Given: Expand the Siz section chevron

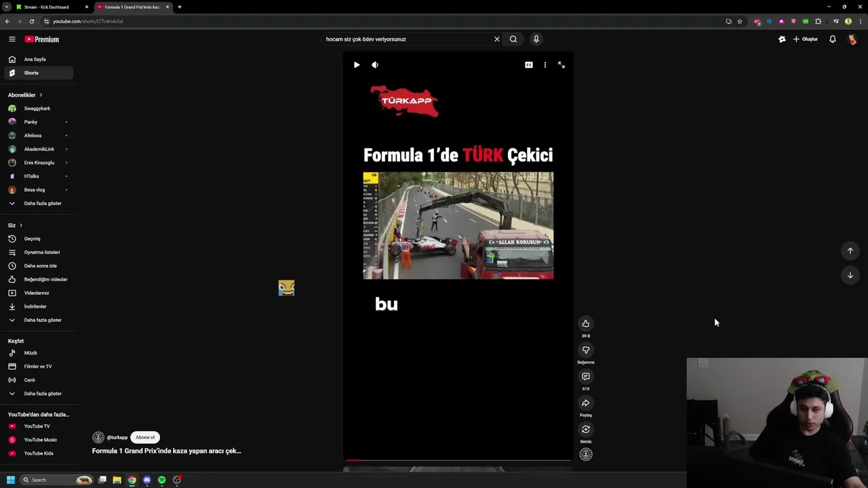Looking at the screenshot, I should (21, 225).
